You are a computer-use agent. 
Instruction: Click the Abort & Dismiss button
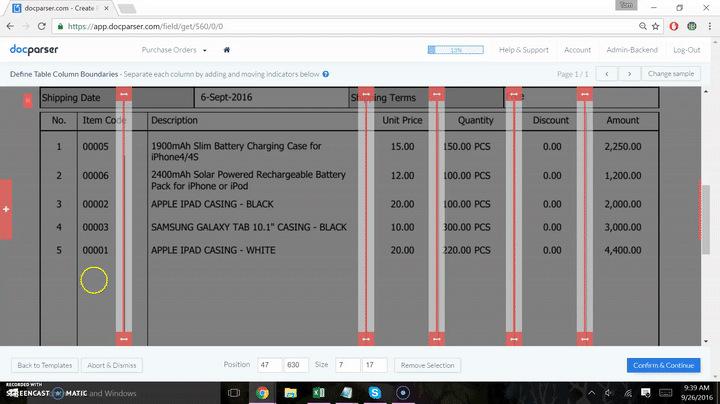point(110,365)
